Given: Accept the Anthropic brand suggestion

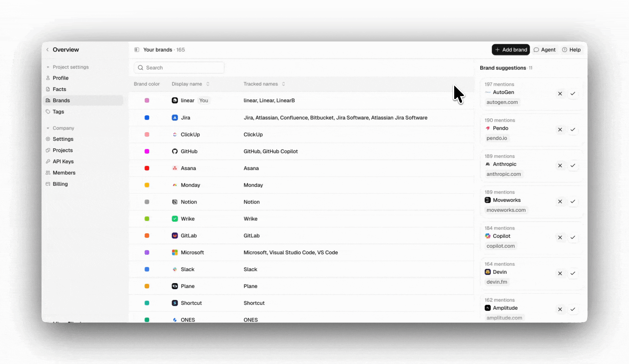Looking at the screenshot, I should point(573,165).
